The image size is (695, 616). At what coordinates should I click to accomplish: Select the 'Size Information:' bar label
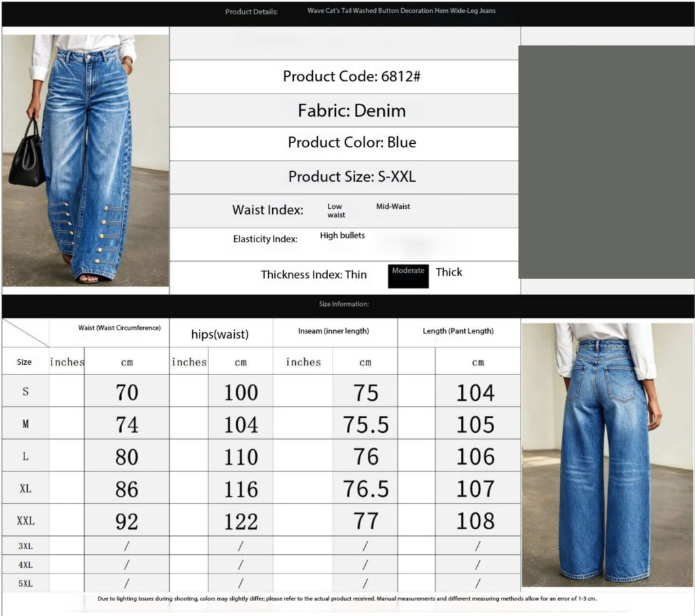point(344,304)
